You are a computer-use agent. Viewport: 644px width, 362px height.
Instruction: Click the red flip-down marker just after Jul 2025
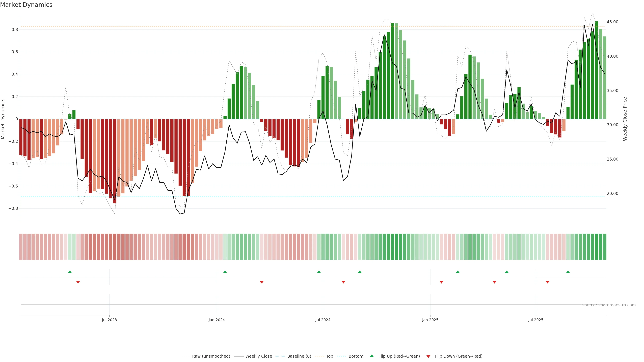coord(548,282)
